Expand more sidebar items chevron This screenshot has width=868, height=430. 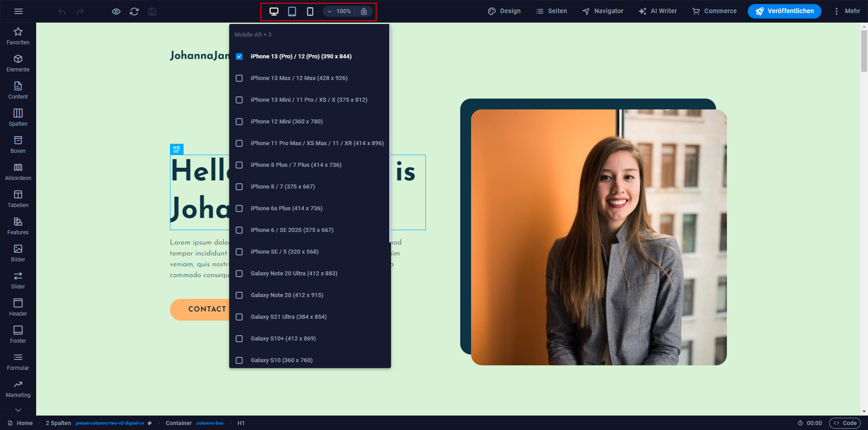18,410
